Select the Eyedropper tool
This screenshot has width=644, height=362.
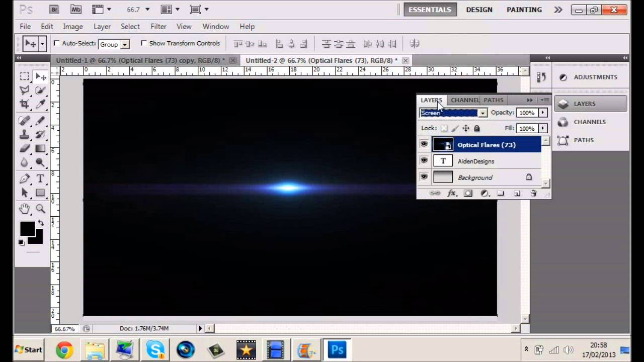pos(40,104)
